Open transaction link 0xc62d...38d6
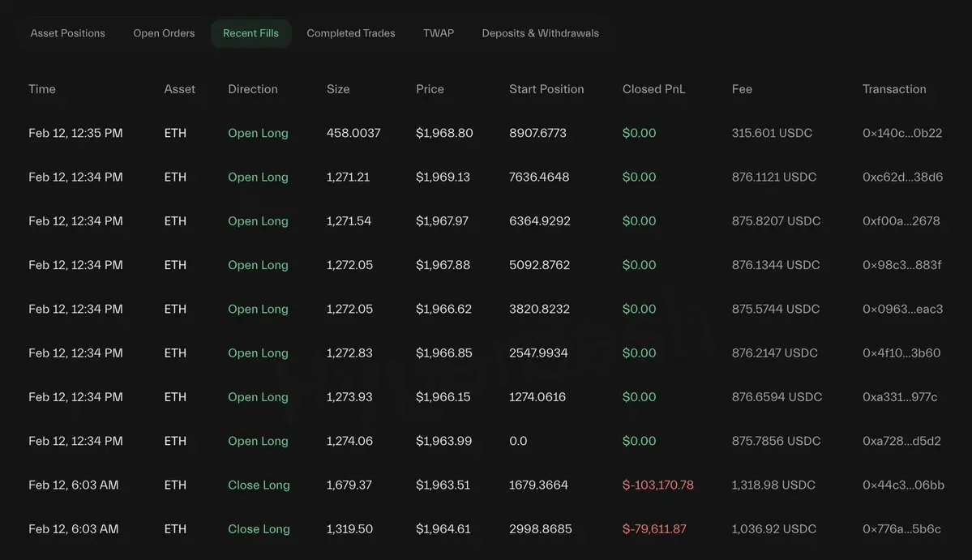The height and width of the screenshot is (560, 972). pos(902,177)
